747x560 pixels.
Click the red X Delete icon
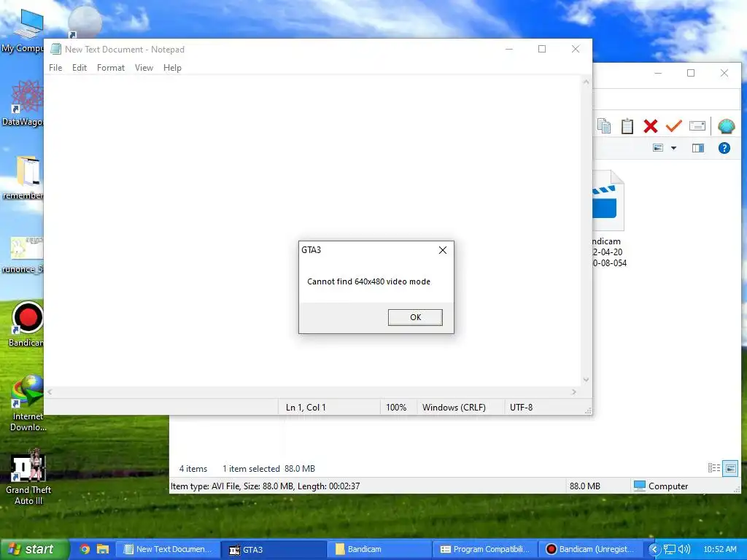coord(650,125)
